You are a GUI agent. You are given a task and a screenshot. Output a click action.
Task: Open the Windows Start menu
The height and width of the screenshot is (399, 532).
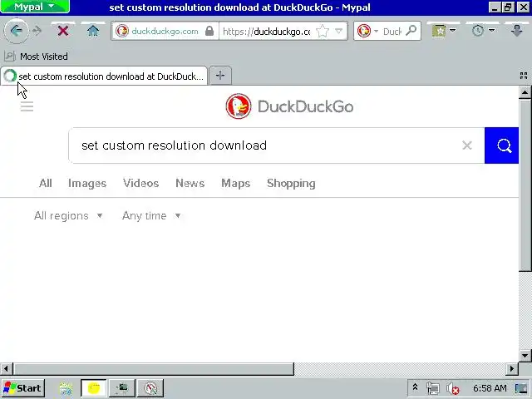22,388
